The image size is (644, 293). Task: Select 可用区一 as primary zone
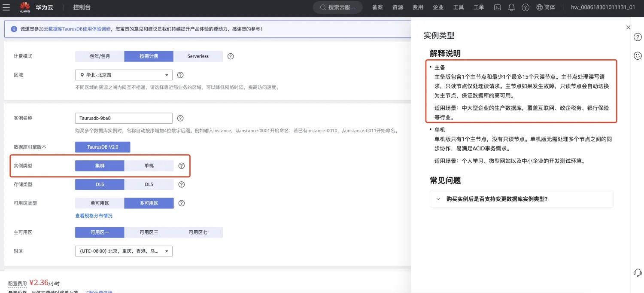(100, 232)
